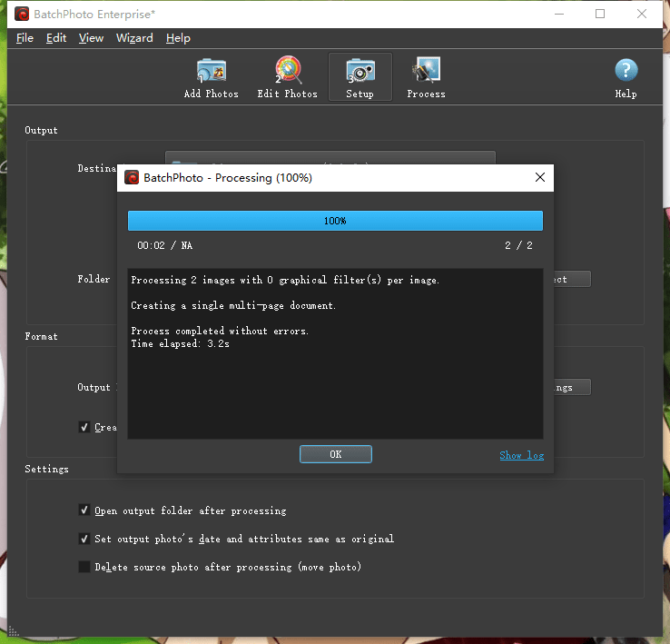The width and height of the screenshot is (670, 644).
Task: Click the 100% progress bar
Action: [x=335, y=221]
